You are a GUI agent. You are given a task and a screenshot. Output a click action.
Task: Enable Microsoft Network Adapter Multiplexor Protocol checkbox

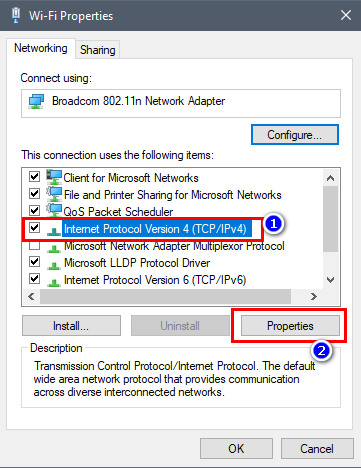35,245
